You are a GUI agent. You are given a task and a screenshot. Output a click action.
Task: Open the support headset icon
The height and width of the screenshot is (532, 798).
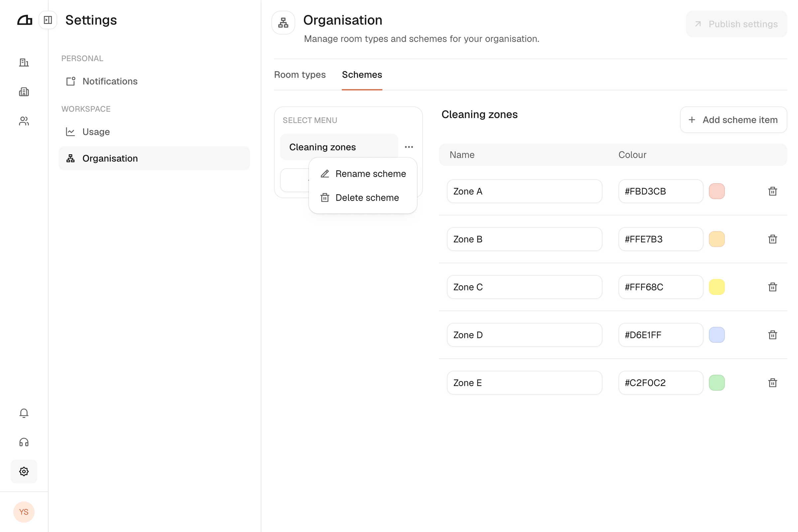24,442
